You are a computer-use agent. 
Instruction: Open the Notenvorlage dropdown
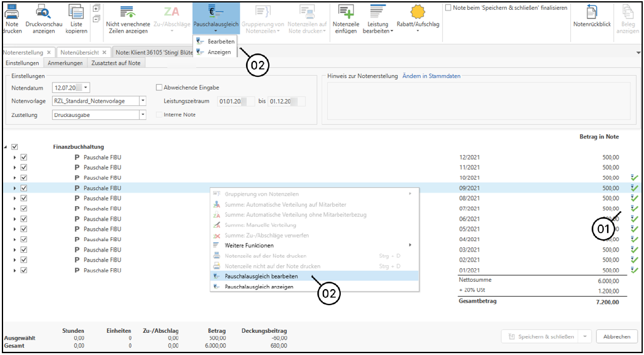[x=143, y=101]
